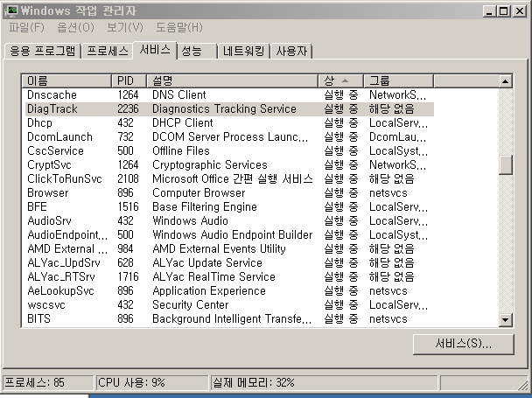Click the 실제 메모리: 32% status entry
Screen dimensions: 532x398
pyautogui.click(x=324, y=383)
